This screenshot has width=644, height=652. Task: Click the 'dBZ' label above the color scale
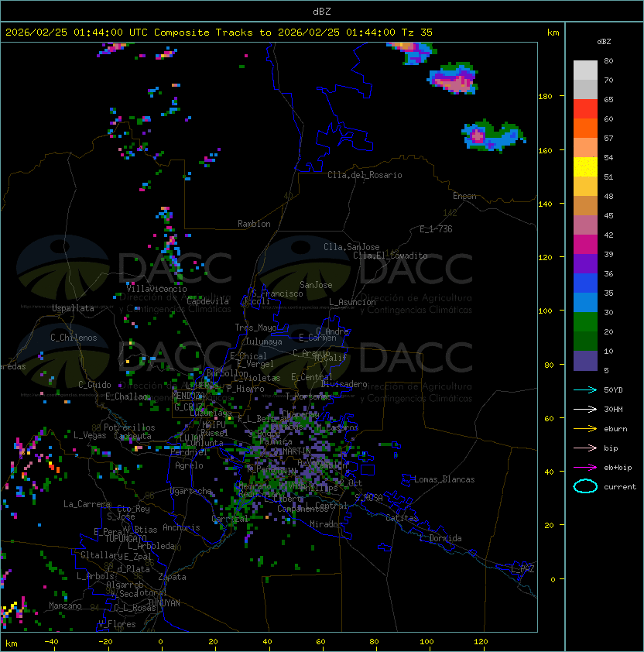click(x=604, y=42)
